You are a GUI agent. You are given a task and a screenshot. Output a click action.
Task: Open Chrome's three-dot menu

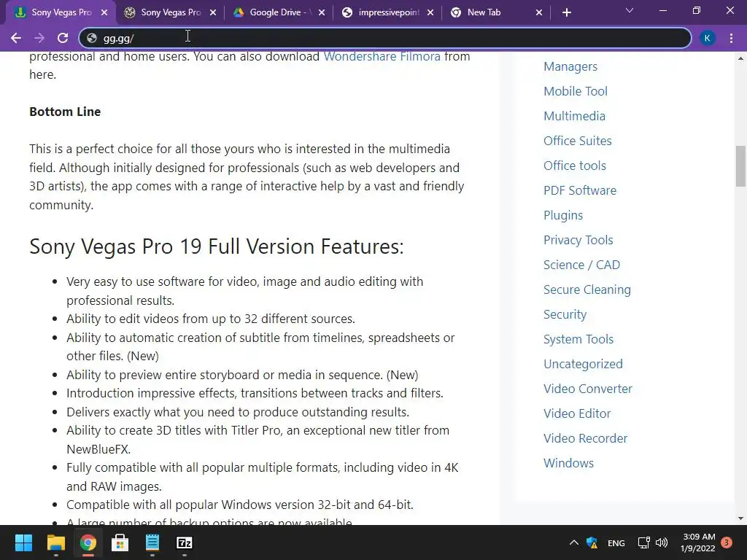[731, 38]
